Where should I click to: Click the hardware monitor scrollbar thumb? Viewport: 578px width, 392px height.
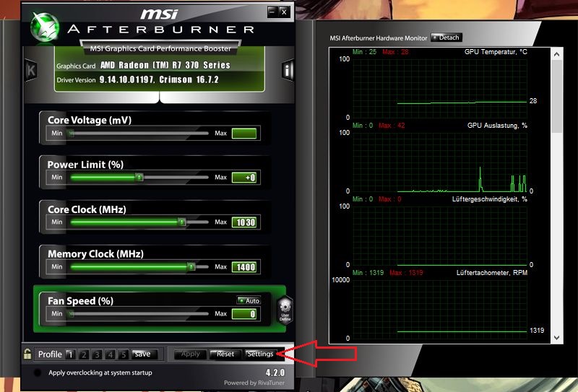(x=556, y=97)
